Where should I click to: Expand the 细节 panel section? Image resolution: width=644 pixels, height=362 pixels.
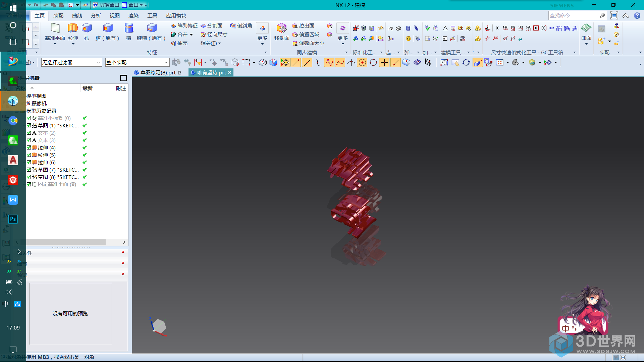(123, 263)
